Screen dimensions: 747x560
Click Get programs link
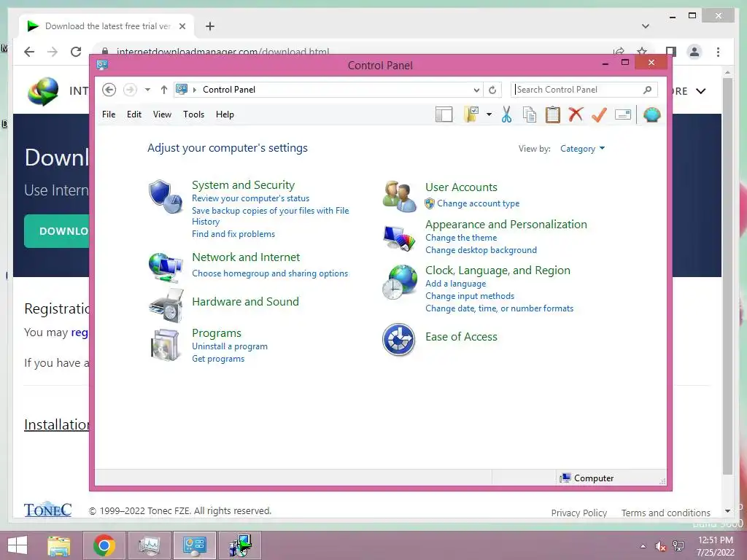[x=218, y=359]
